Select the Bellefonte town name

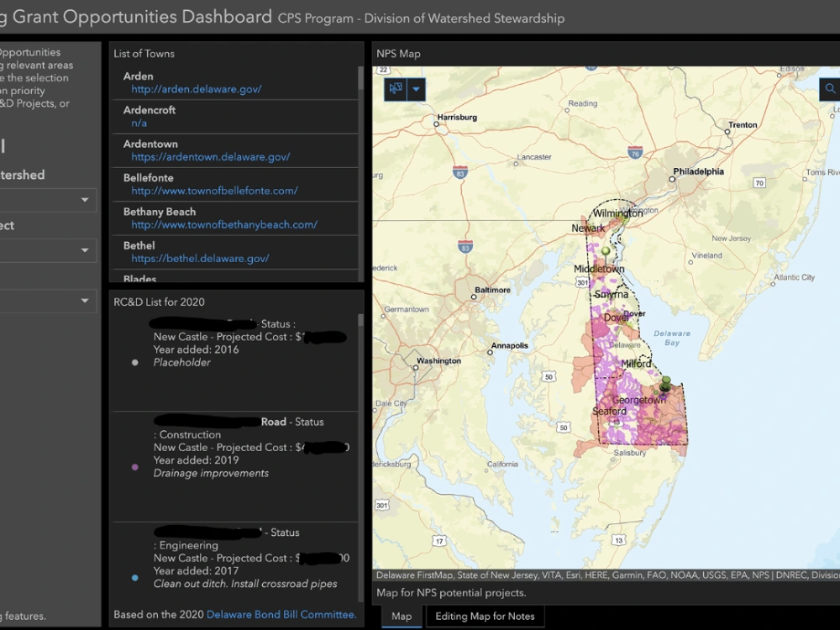coord(149,177)
